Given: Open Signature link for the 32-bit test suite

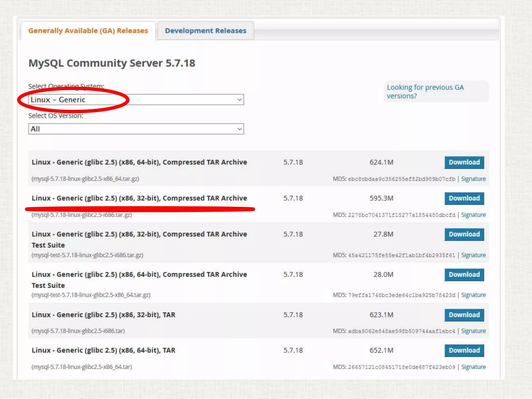Looking at the screenshot, I should pyautogui.click(x=473, y=255).
